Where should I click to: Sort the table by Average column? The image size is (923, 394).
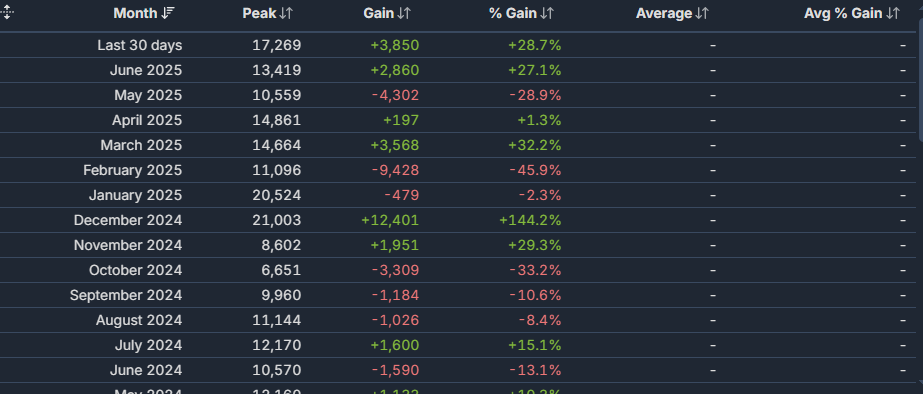(672, 14)
